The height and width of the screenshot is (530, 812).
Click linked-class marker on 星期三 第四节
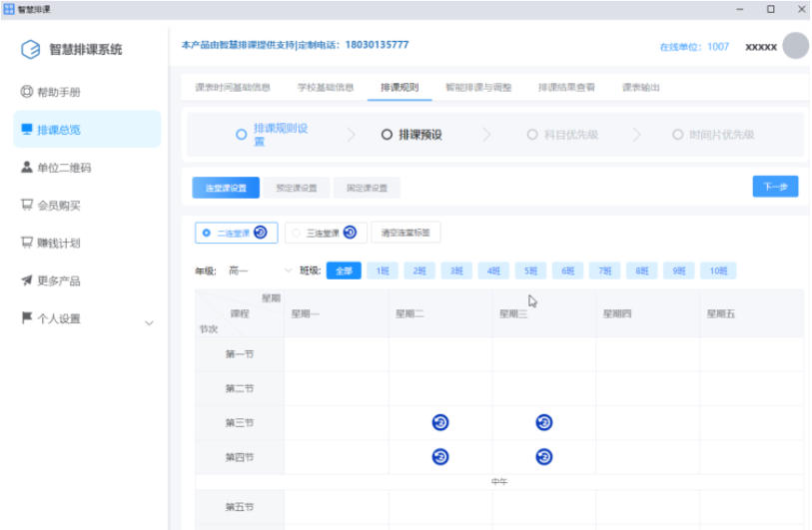coord(543,457)
